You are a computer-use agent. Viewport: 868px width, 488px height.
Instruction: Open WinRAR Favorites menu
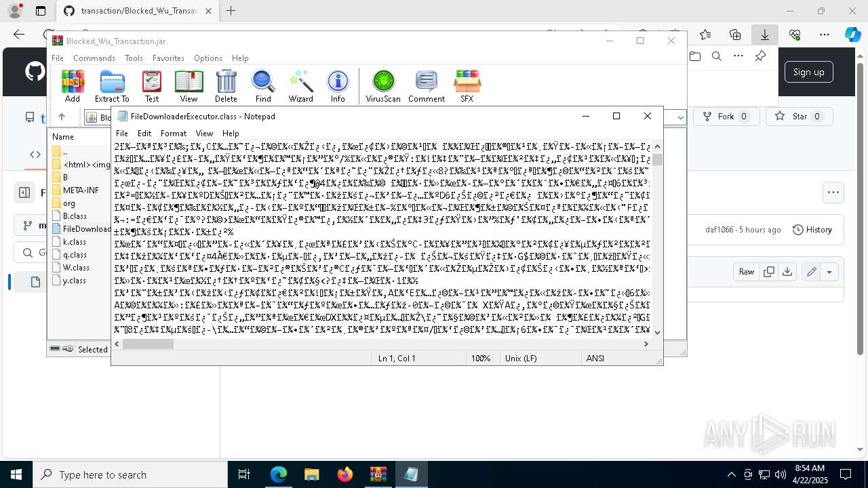coord(168,58)
